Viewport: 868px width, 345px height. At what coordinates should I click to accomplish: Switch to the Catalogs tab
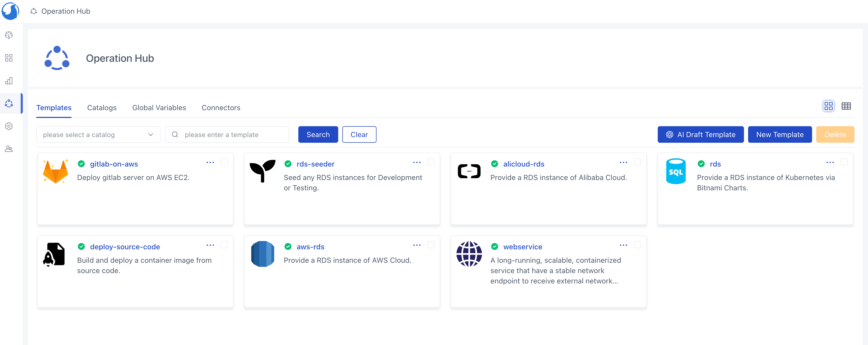[x=102, y=108]
